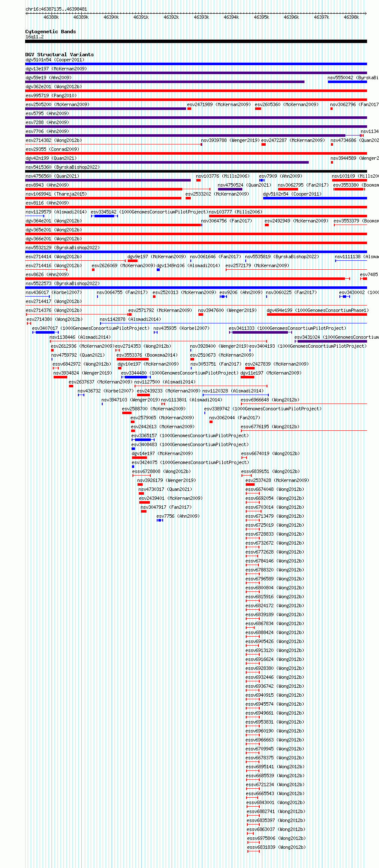The width and height of the screenshot is (379, 868).
Task: Open esv8943 (Ahn2009) variant
Action: click(47, 185)
